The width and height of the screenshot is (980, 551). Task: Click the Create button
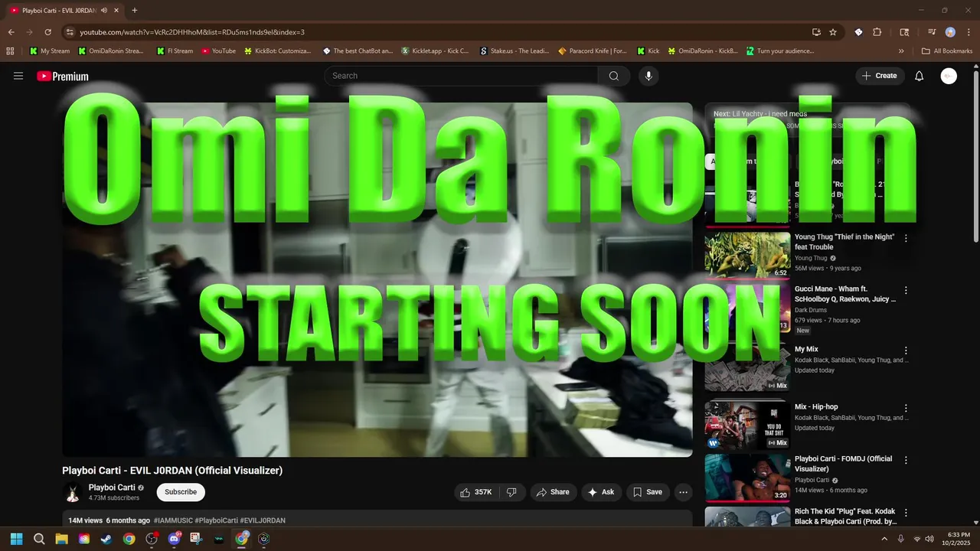880,76
